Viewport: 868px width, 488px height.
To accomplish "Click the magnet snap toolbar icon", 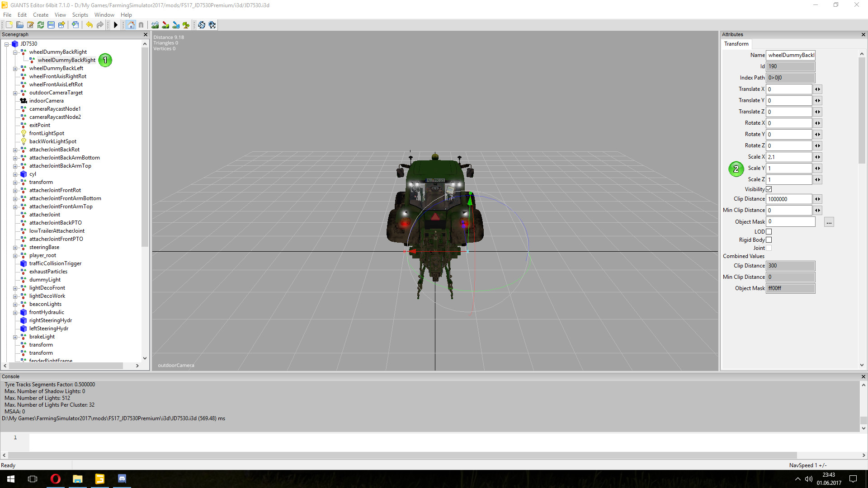I will click(141, 25).
